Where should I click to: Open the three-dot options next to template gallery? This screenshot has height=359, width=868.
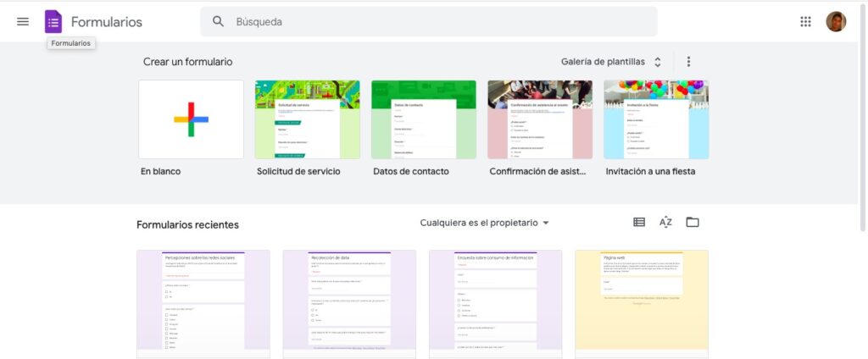pos(688,62)
